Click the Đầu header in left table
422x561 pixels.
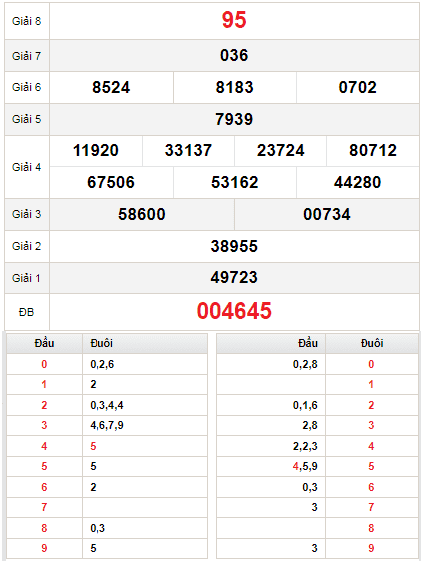coord(44,343)
